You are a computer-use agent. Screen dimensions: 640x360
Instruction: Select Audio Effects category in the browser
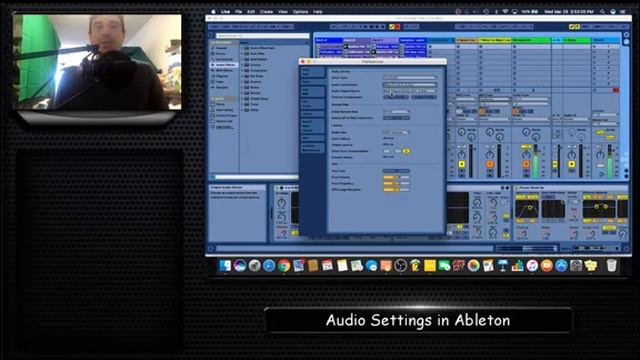tap(223, 64)
